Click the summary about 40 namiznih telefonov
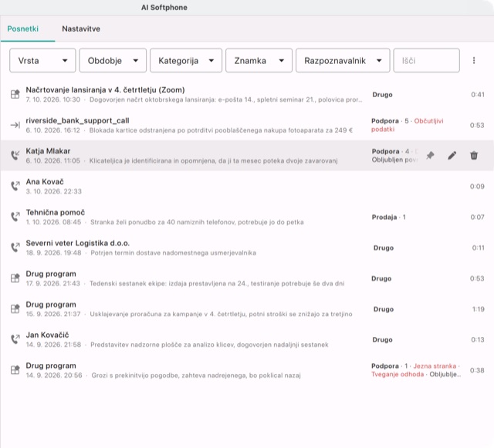The width and height of the screenshot is (494, 448). point(197,222)
